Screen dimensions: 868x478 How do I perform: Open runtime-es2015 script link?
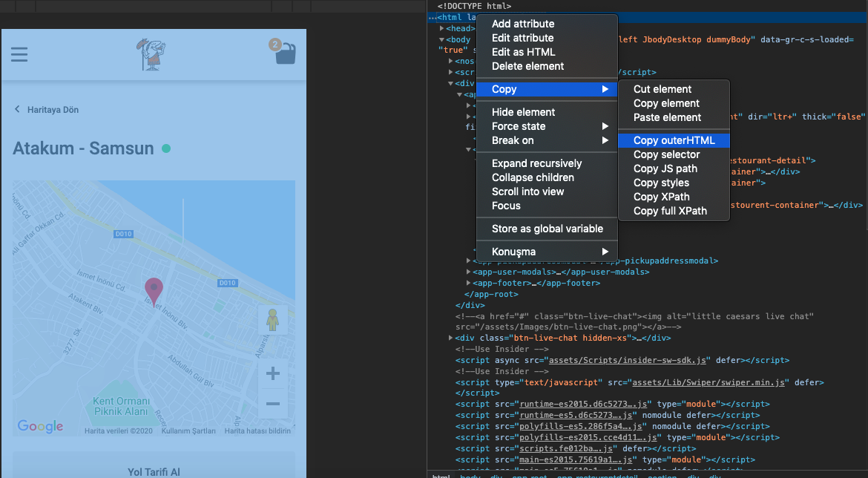[x=583, y=404]
